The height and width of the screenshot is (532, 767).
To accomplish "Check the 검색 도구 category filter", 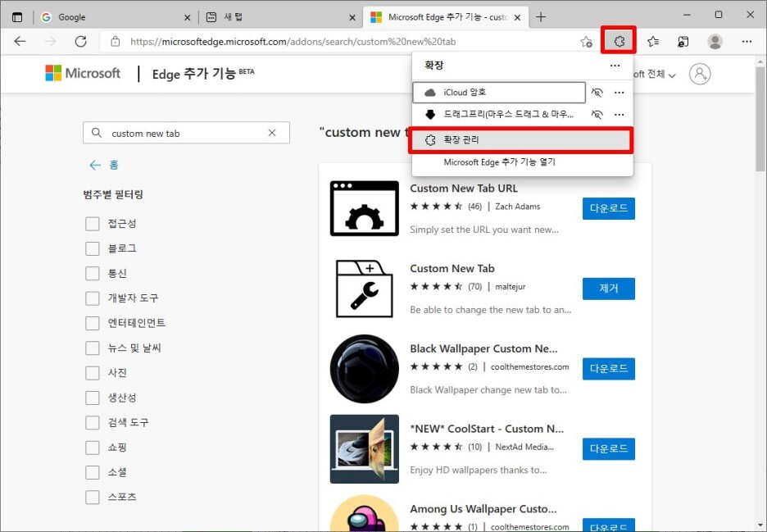I will [93, 422].
